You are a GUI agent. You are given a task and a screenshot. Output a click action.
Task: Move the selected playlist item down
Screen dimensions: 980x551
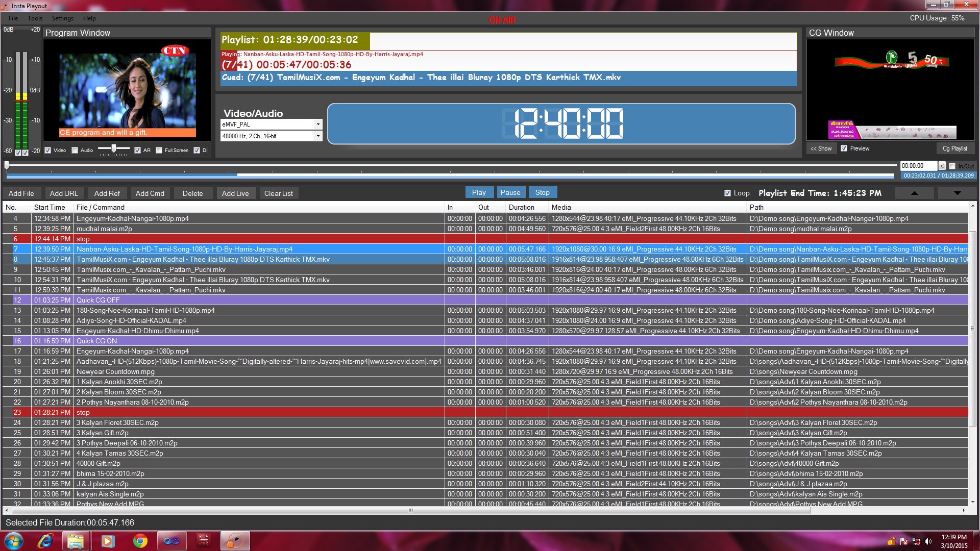pos(956,193)
